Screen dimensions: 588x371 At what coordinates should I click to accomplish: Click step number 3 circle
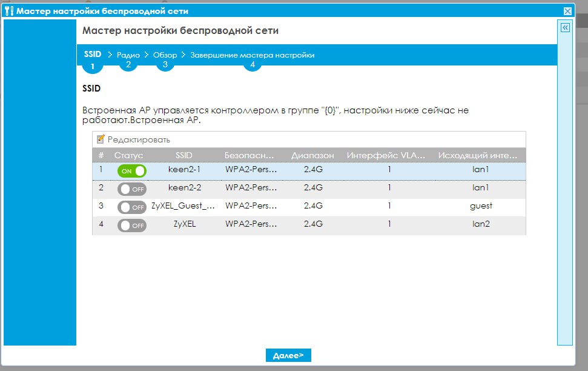(x=165, y=65)
